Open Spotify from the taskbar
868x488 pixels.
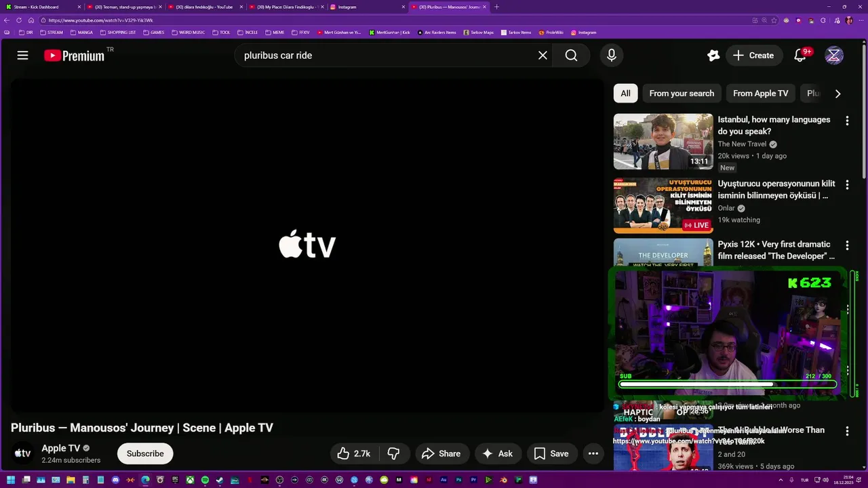point(205,481)
